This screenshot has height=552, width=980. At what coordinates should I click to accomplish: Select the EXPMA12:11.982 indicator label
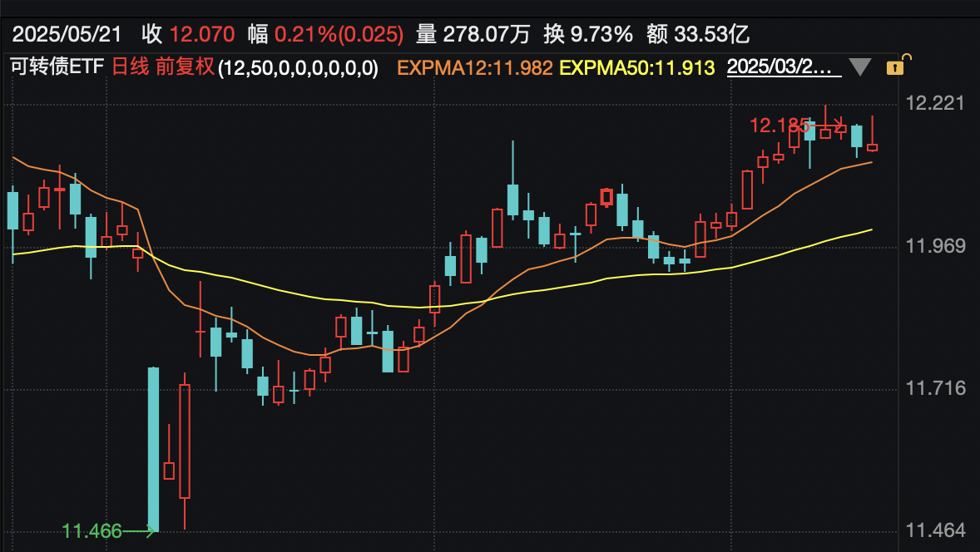pos(475,67)
